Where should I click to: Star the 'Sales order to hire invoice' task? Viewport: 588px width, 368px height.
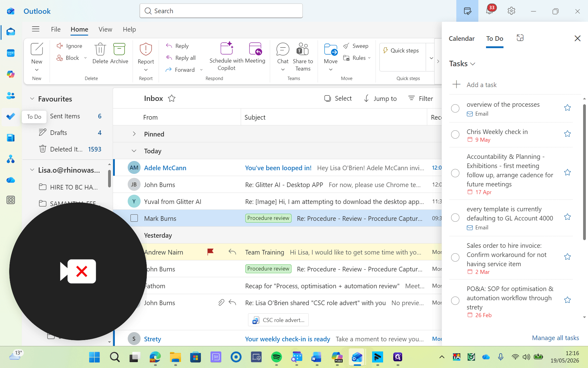tap(567, 257)
